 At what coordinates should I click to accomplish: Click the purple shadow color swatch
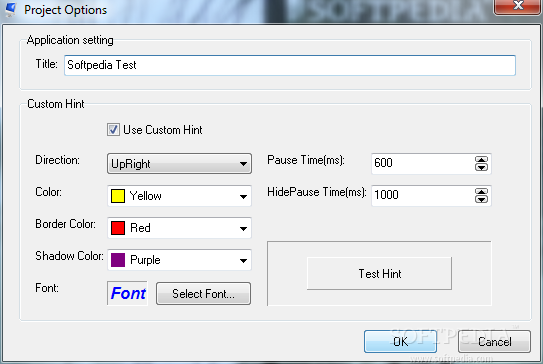click(118, 260)
